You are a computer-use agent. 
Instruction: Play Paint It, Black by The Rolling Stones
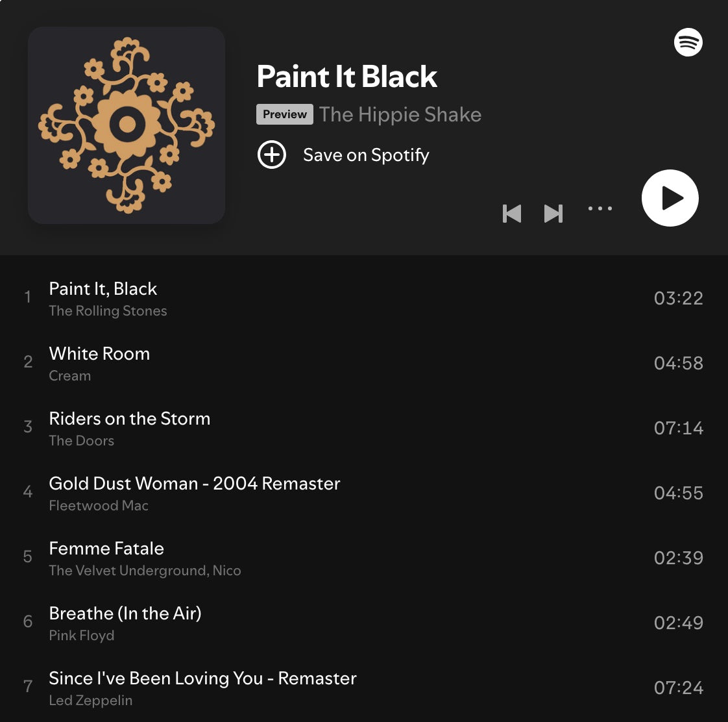click(364, 298)
